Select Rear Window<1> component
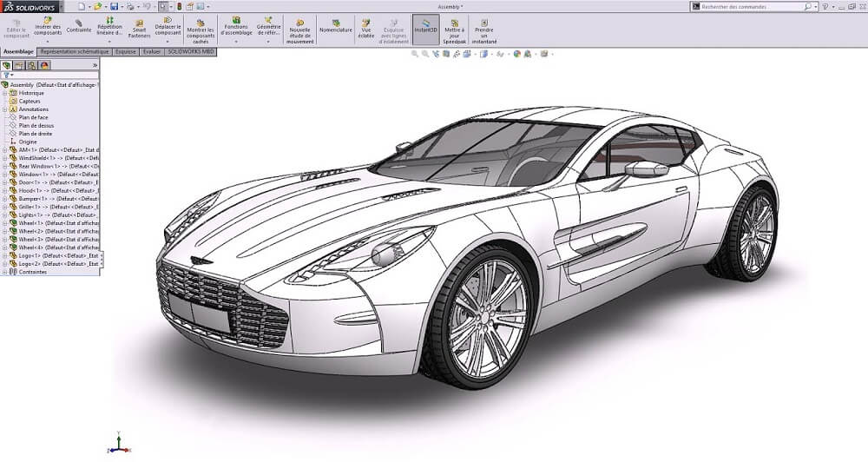 click(59, 166)
